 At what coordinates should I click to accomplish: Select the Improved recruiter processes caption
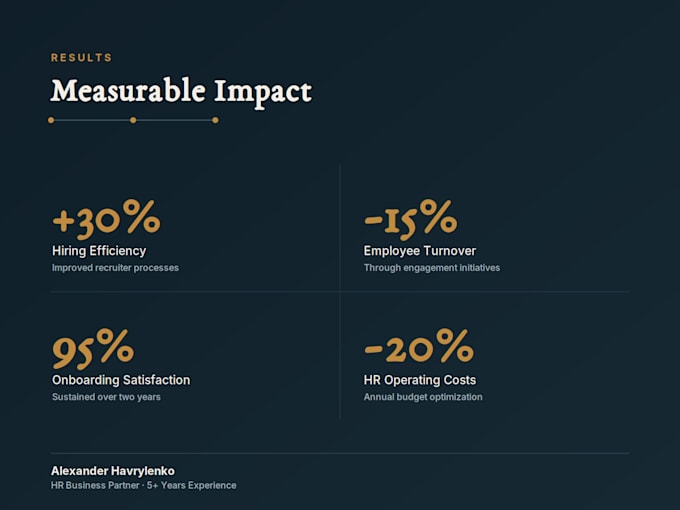click(x=115, y=268)
